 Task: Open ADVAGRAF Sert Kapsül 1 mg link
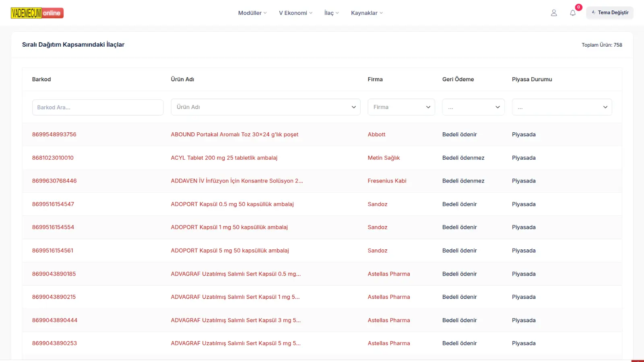(x=235, y=297)
